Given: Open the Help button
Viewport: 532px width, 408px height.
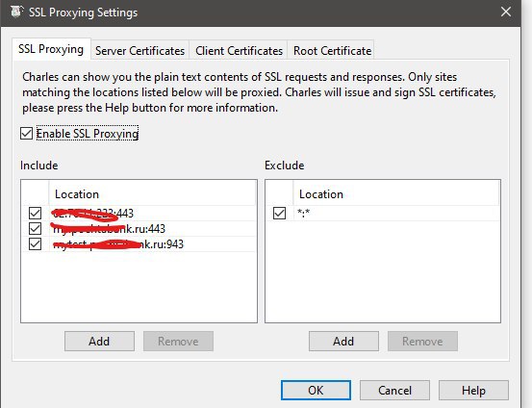Looking at the screenshot, I should [473, 390].
